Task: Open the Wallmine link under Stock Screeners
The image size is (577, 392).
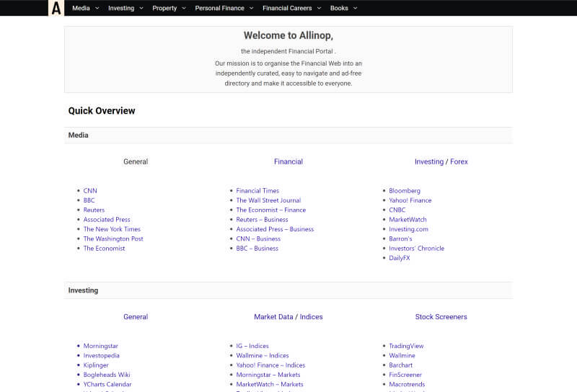Action: click(x=402, y=355)
